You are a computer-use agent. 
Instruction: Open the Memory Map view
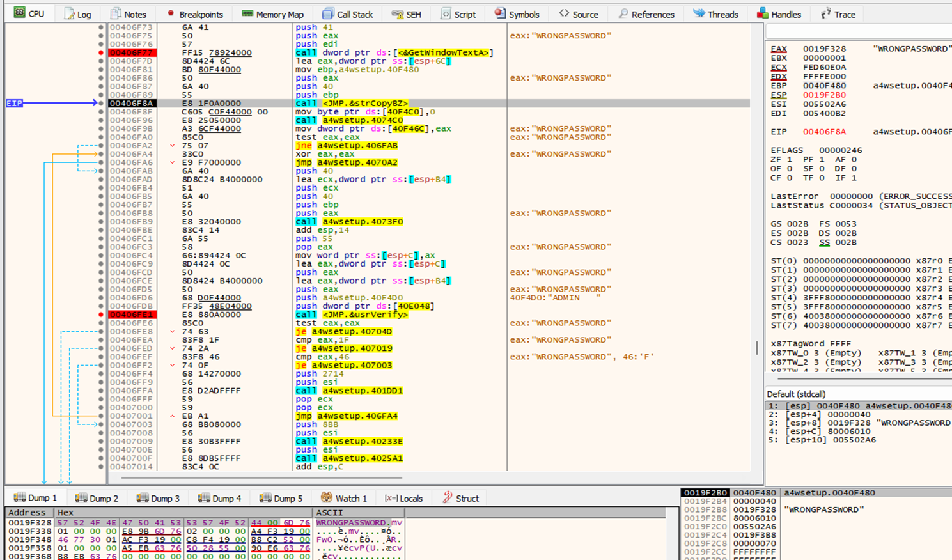272,14
